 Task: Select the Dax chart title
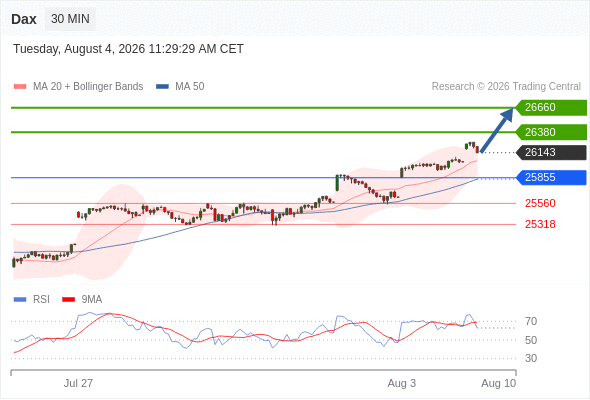click(24, 19)
